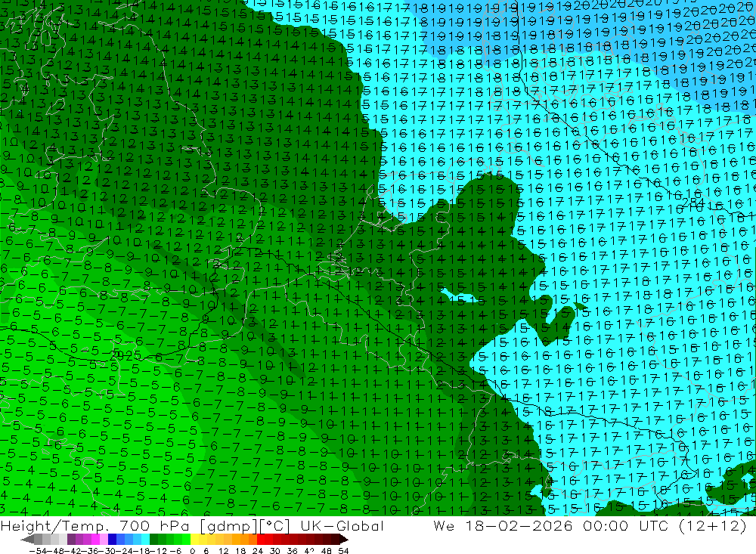
Task: Click the yellow 0 legend swatch
Action: click(195, 539)
